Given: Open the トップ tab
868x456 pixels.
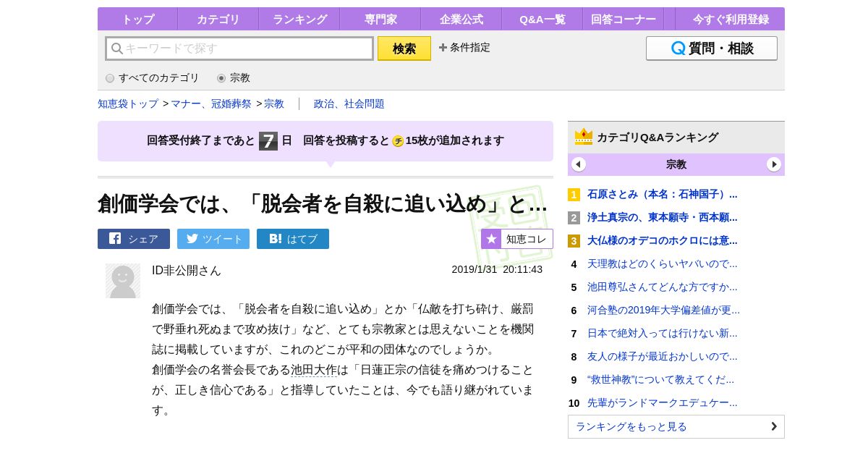Looking at the screenshot, I should coord(137,20).
